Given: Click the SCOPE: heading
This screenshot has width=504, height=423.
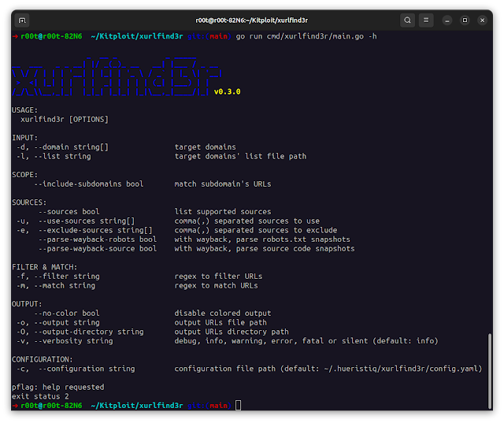Looking at the screenshot, I should (x=24, y=175).
